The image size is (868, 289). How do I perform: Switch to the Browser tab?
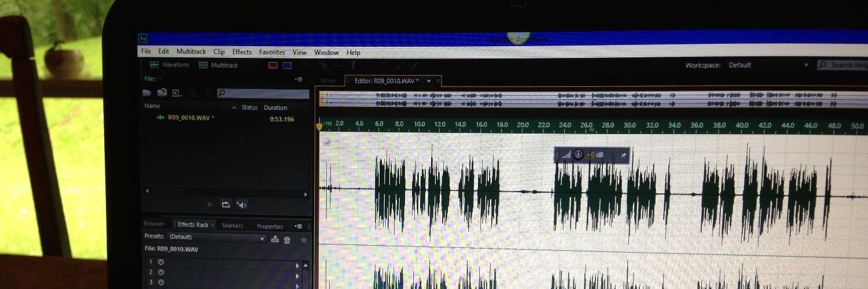[x=153, y=224]
